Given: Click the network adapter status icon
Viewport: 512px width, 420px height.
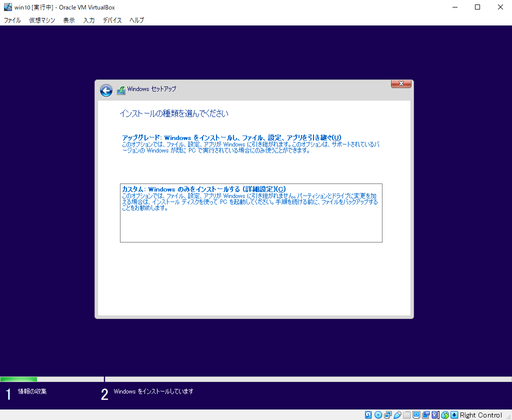Looking at the screenshot, I should tap(387, 414).
